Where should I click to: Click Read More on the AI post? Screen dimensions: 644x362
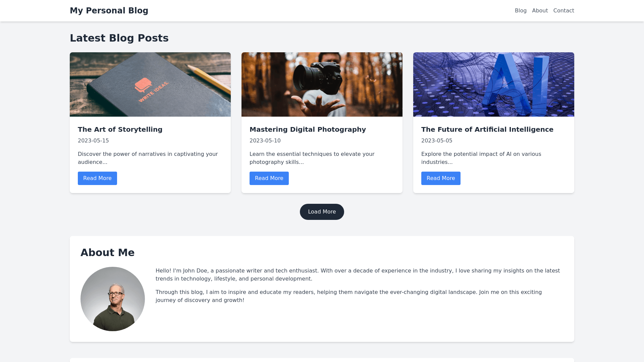[x=441, y=178]
